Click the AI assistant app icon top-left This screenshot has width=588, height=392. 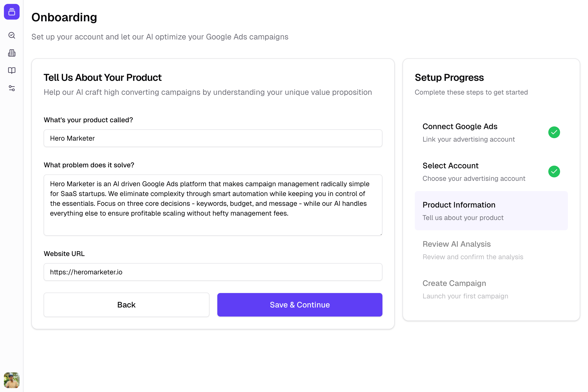tap(12, 12)
